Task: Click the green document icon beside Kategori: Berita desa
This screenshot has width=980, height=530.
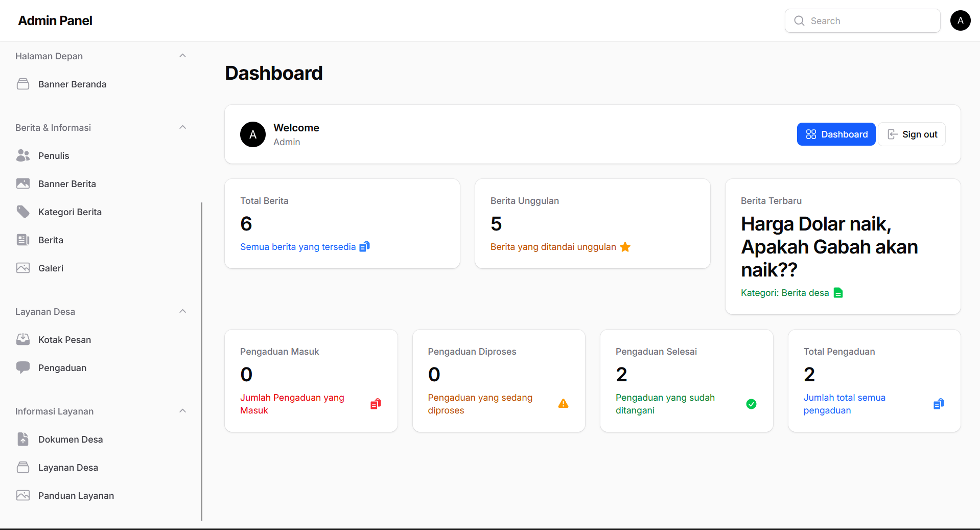Action: coord(838,293)
